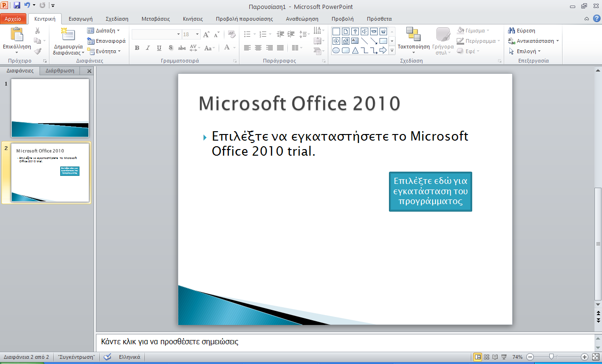Align paragraph text right
The image size is (602, 364).
269,47
